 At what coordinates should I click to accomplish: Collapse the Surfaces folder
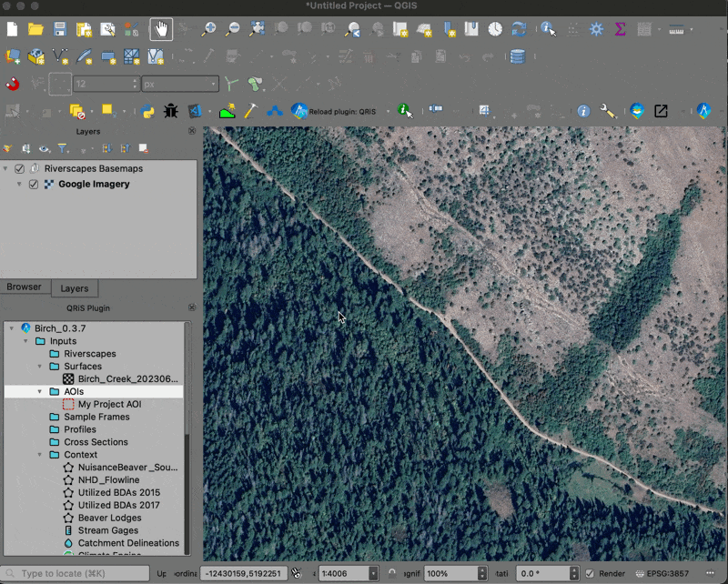(40, 367)
